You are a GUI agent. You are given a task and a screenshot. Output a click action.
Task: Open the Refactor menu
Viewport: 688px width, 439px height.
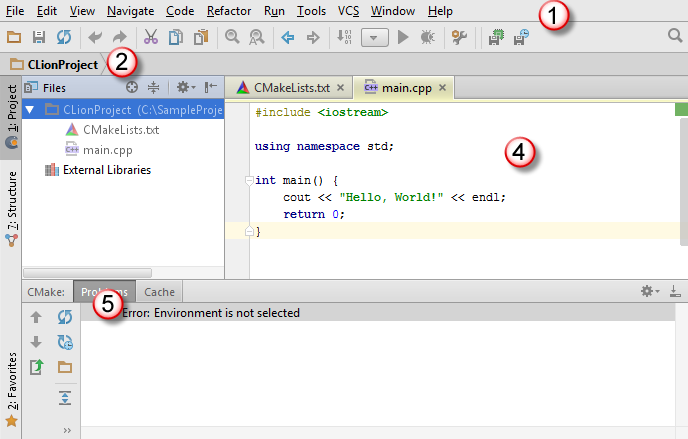coord(229,11)
